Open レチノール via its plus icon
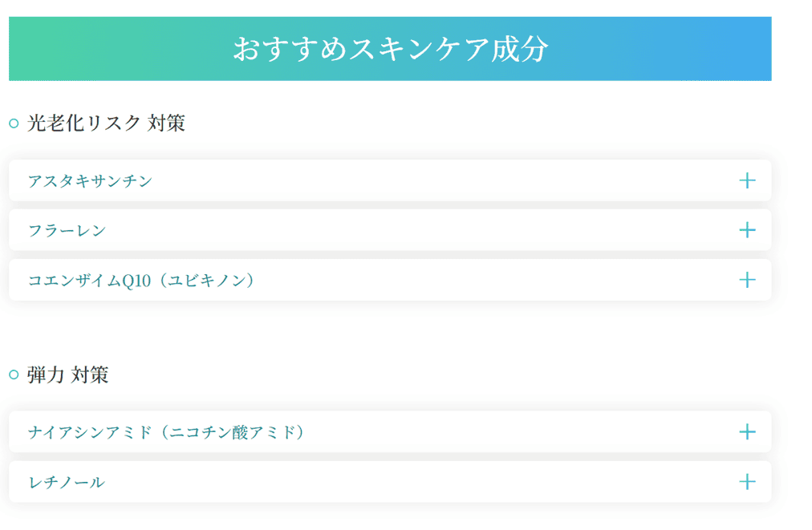This screenshot has height=530, width=812. click(747, 482)
